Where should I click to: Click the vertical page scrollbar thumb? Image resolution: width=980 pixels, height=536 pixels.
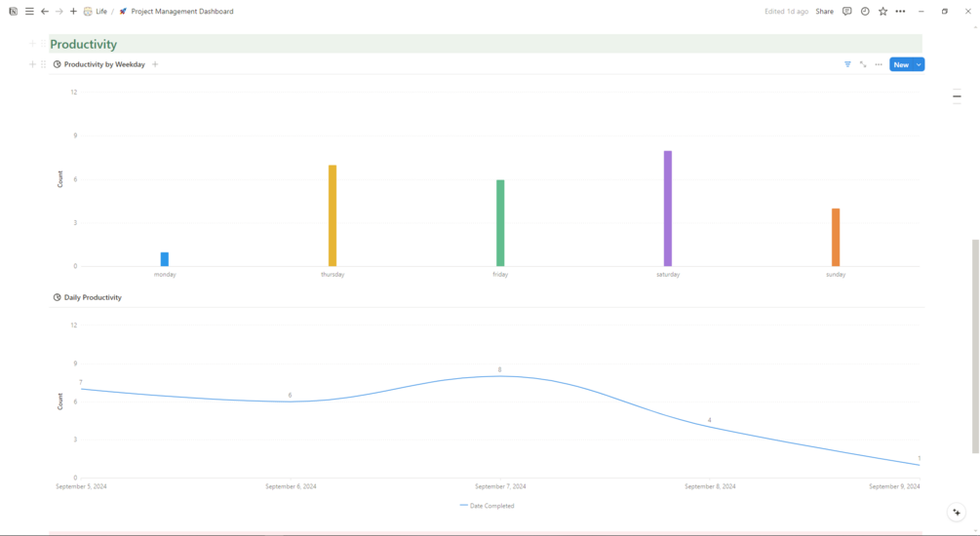pyautogui.click(x=975, y=346)
